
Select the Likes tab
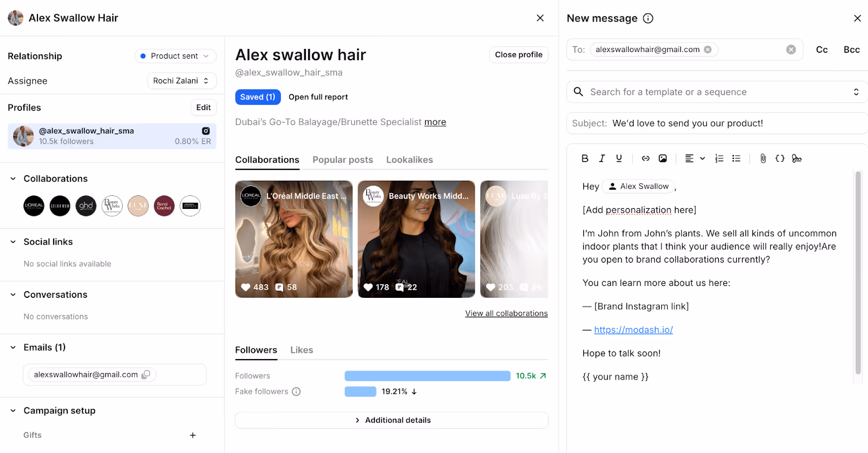click(x=302, y=350)
